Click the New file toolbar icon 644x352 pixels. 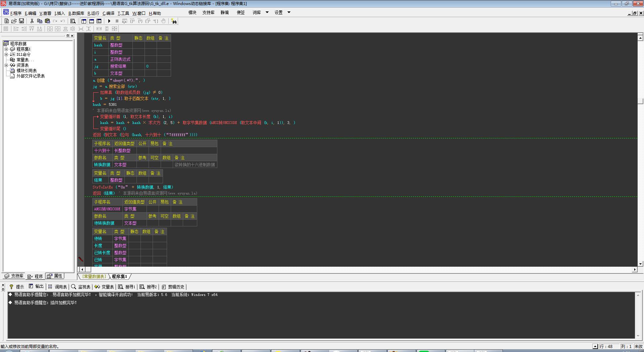[6, 21]
